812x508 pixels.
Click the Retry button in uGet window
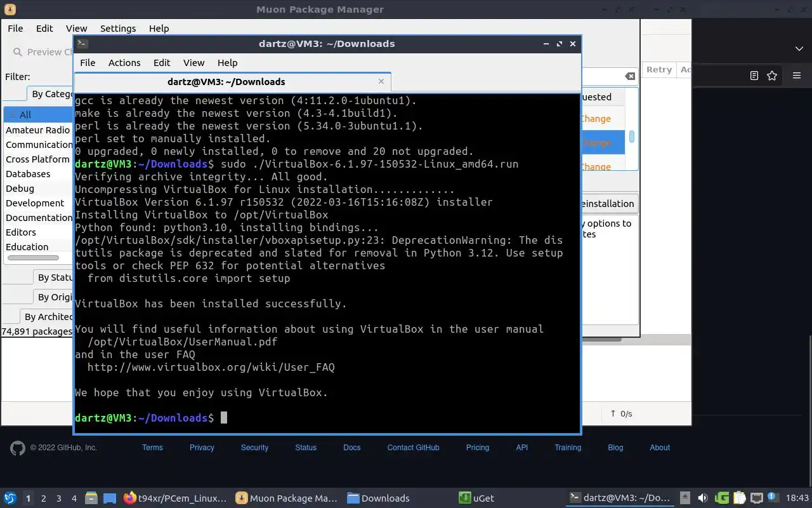(659, 69)
